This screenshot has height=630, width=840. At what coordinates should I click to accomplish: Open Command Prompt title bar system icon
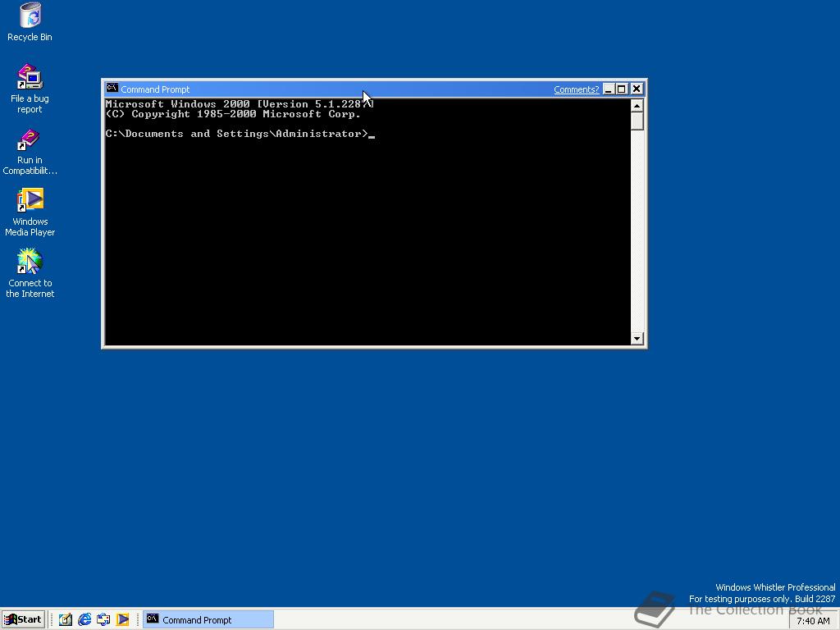pyautogui.click(x=112, y=89)
